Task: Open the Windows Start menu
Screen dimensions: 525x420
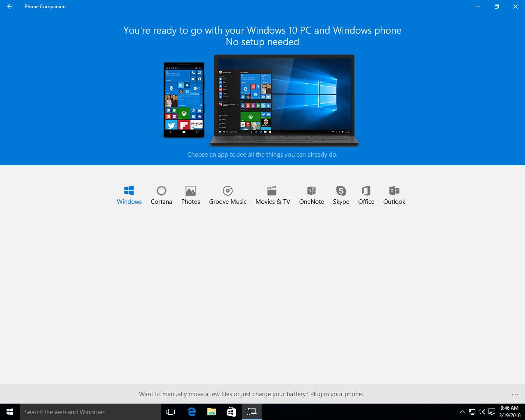Action: (10, 412)
